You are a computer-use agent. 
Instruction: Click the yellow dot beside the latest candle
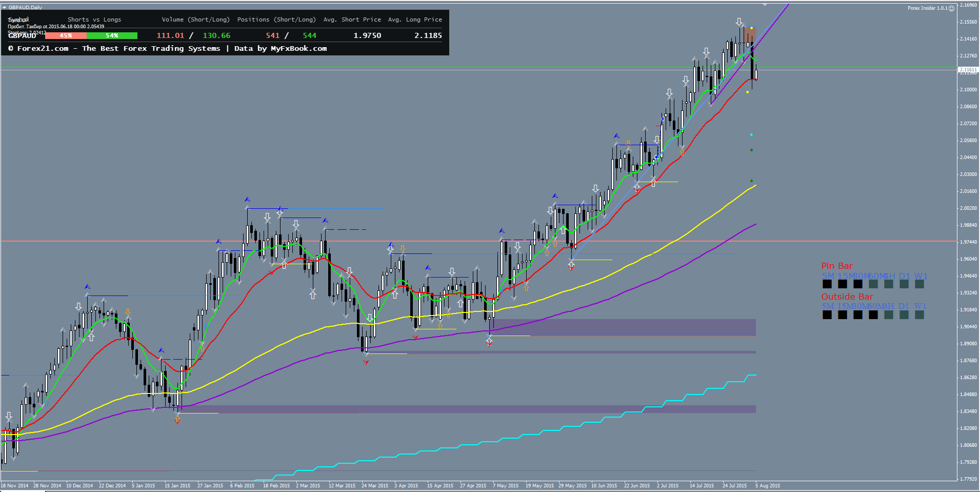point(748,92)
